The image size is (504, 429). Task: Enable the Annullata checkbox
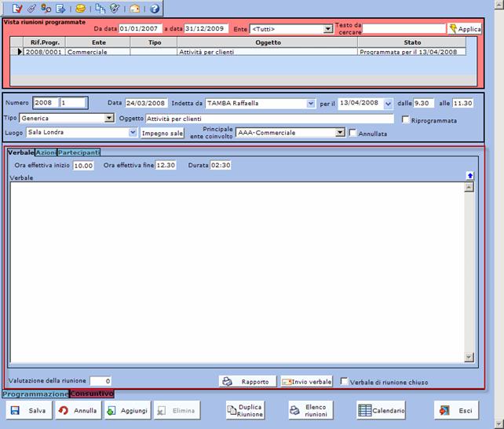pyautogui.click(x=352, y=134)
